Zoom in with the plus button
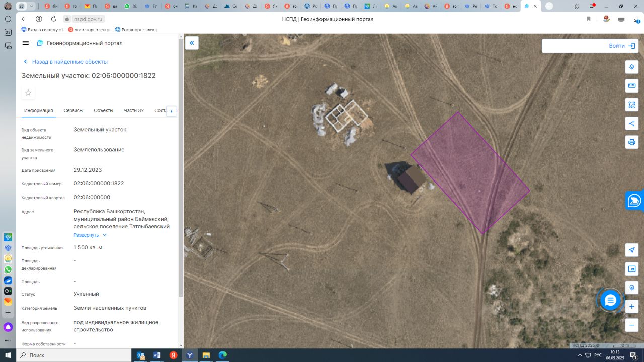644x362 pixels. tap(632, 306)
